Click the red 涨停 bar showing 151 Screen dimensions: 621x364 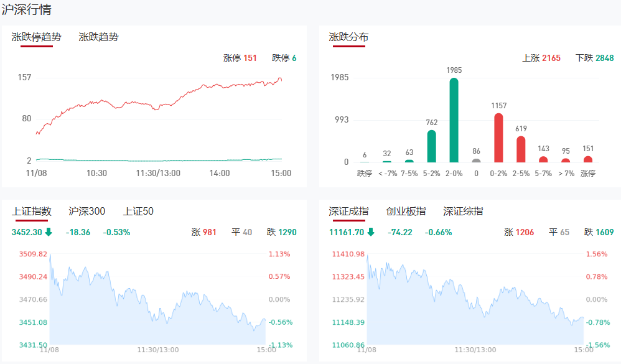point(588,159)
